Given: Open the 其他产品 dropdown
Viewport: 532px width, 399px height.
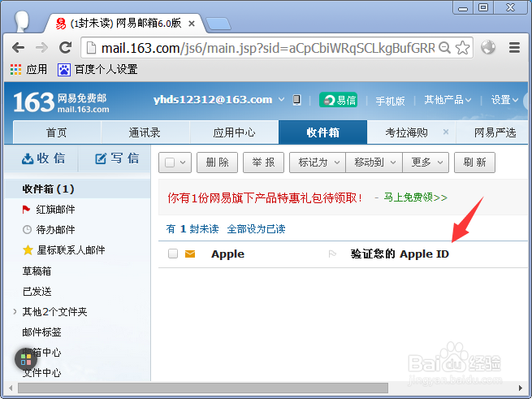Looking at the screenshot, I should click(x=448, y=100).
